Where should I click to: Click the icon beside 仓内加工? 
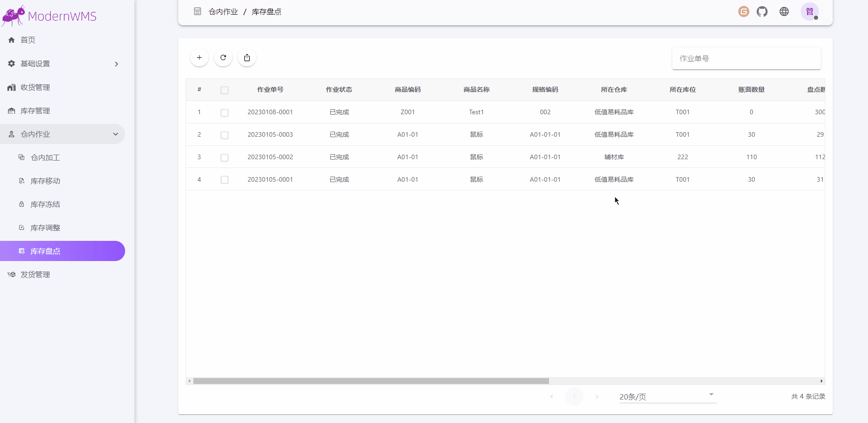22,157
